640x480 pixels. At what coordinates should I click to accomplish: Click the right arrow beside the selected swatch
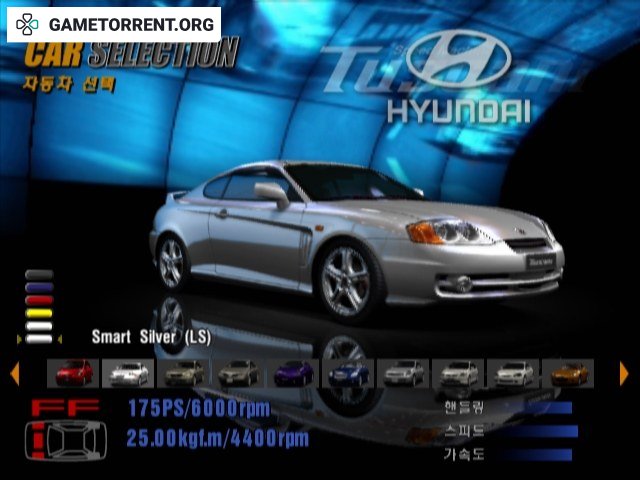60,339
